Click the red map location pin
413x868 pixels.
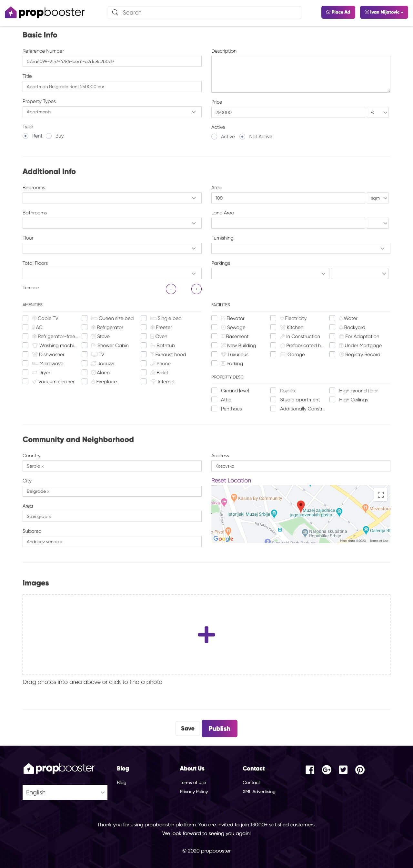pyautogui.click(x=301, y=505)
